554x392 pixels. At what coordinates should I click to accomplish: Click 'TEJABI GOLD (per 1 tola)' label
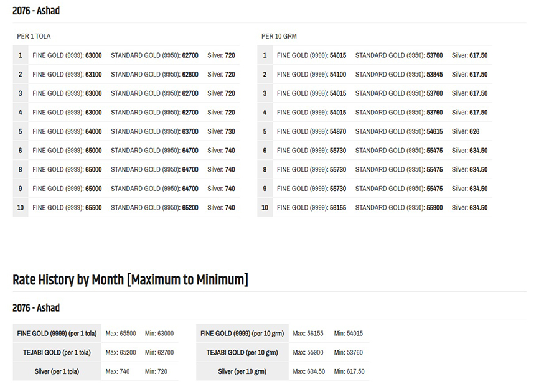tap(57, 352)
